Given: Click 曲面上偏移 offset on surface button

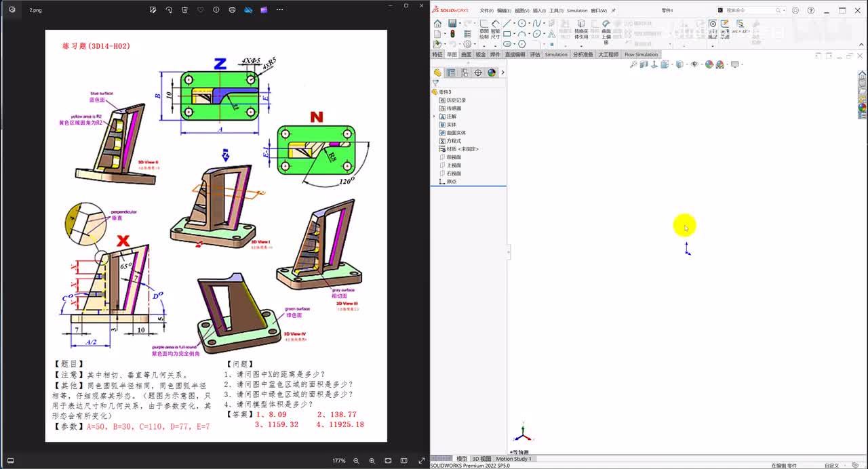Looking at the screenshot, I should click(x=606, y=32).
